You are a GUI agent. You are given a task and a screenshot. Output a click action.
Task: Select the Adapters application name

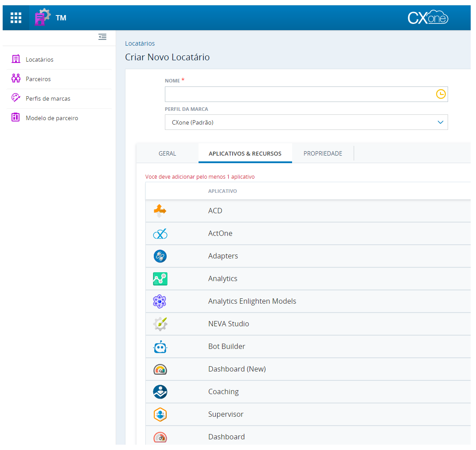tap(223, 256)
